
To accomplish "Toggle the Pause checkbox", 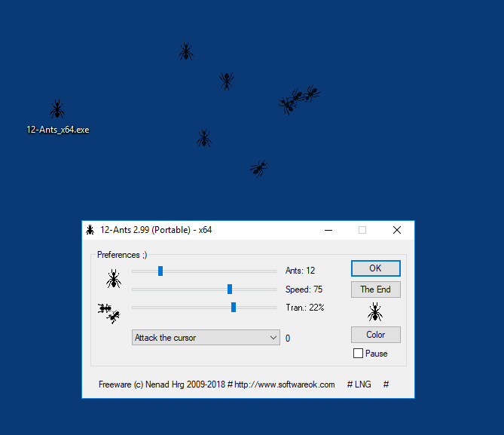I will pos(359,354).
